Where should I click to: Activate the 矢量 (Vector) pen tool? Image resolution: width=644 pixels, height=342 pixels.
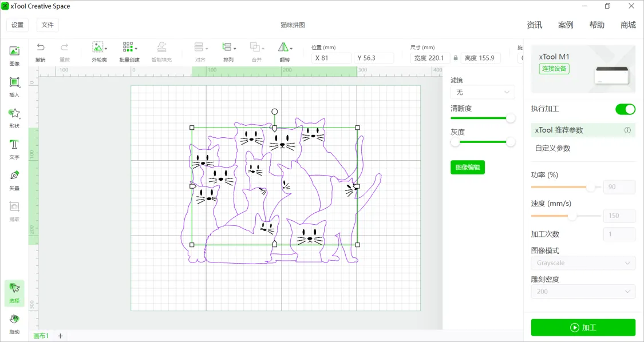pos(14,180)
